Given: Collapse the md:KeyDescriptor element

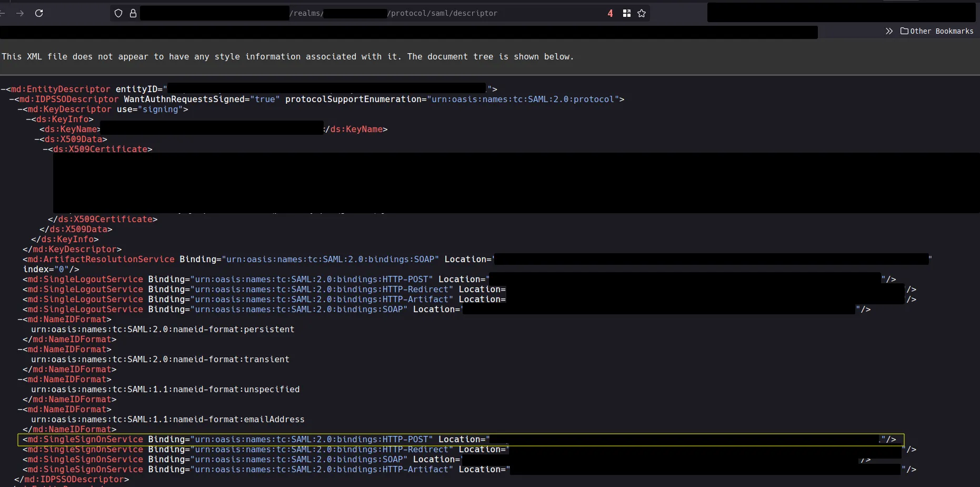Looking at the screenshot, I should pos(19,110).
